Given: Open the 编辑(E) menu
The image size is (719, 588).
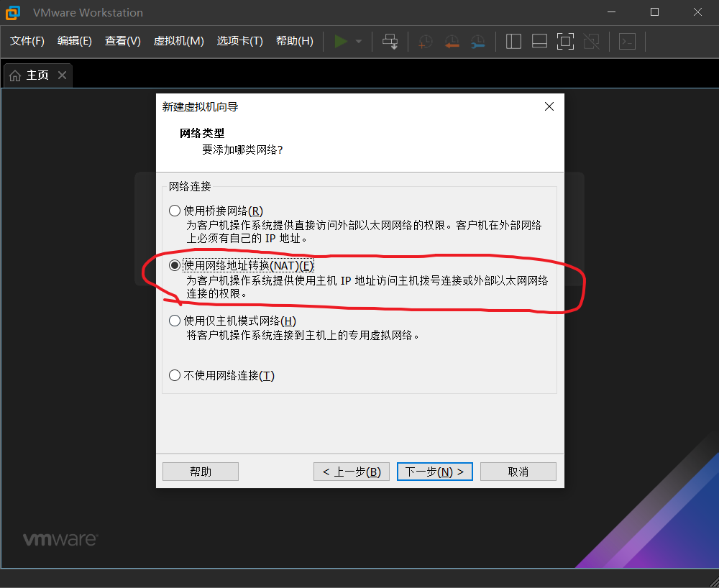Looking at the screenshot, I should pyautogui.click(x=74, y=41).
